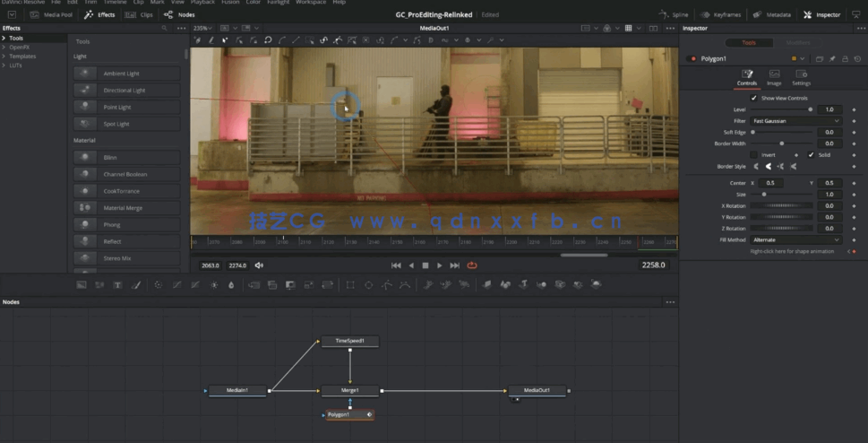
Task: Open the Spline editor panel
Action: click(673, 15)
